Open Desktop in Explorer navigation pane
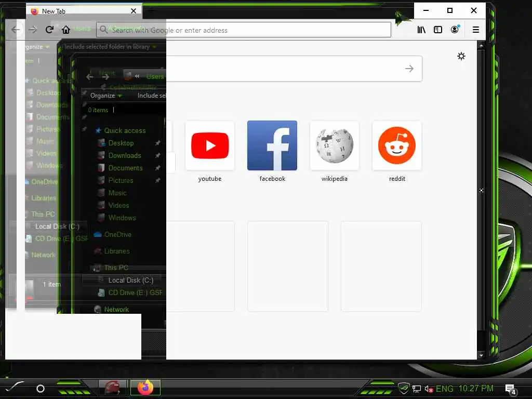The height and width of the screenshot is (399, 532). (121, 143)
